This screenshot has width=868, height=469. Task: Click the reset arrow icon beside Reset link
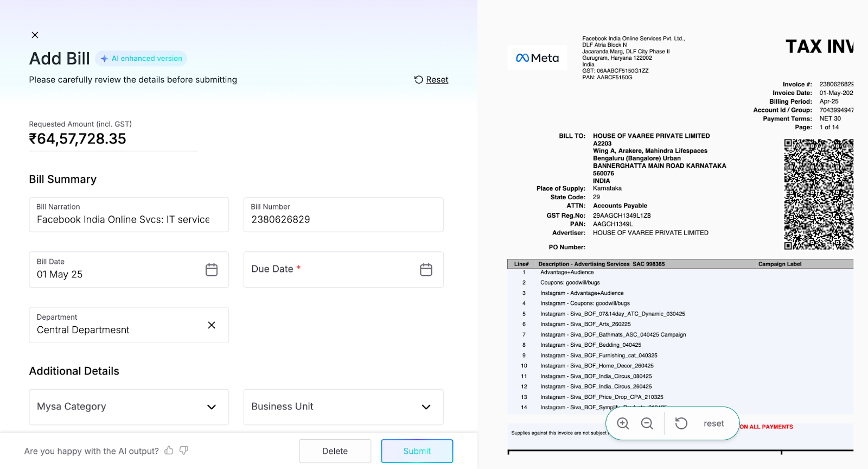[419, 80]
